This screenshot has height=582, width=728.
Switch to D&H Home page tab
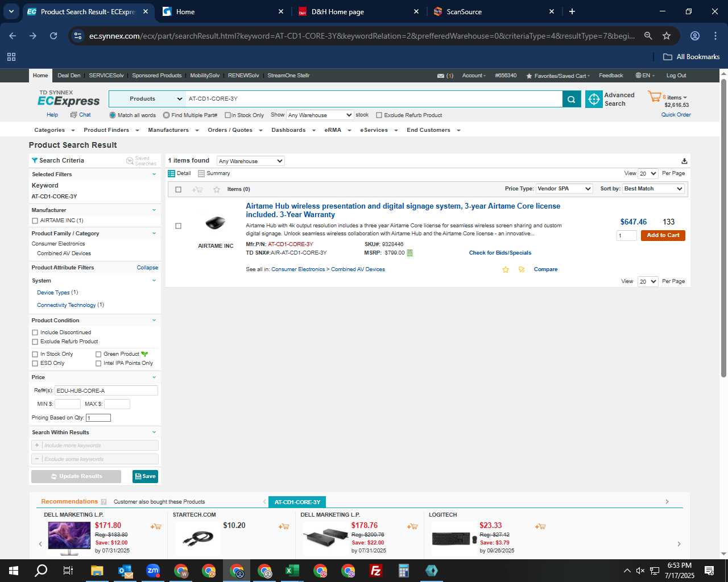358,11
